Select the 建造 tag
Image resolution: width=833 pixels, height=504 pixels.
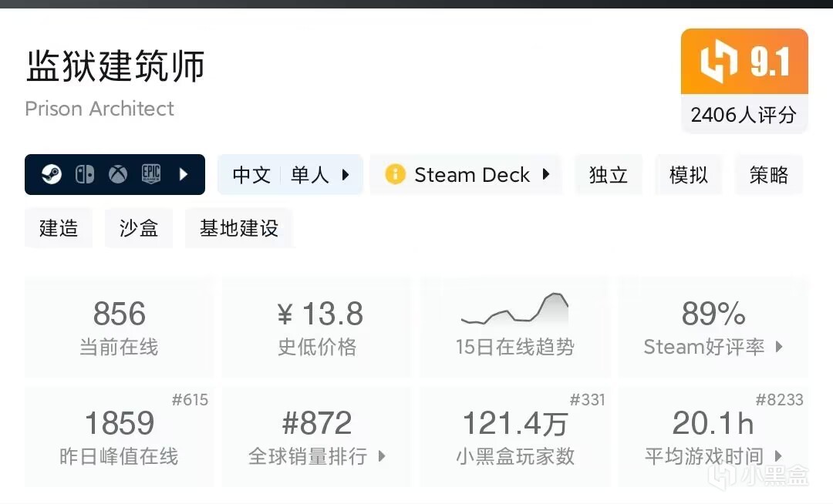59,228
